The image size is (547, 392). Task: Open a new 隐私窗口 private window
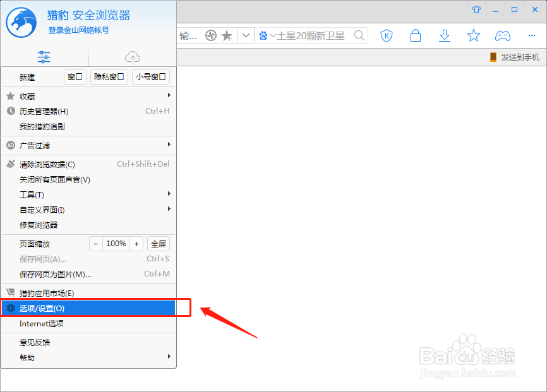109,77
